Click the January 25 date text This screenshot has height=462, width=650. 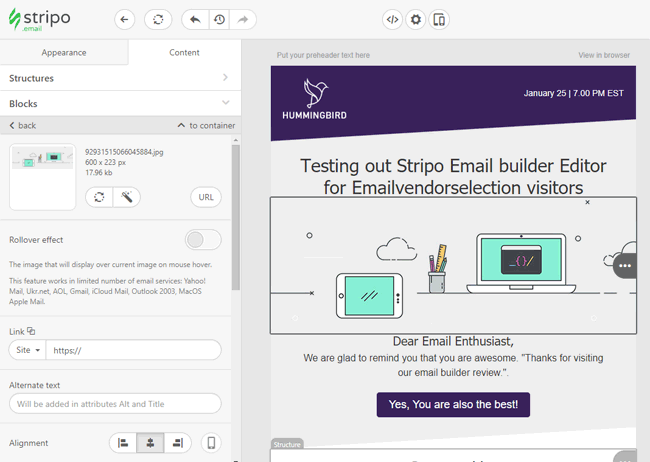click(x=573, y=93)
